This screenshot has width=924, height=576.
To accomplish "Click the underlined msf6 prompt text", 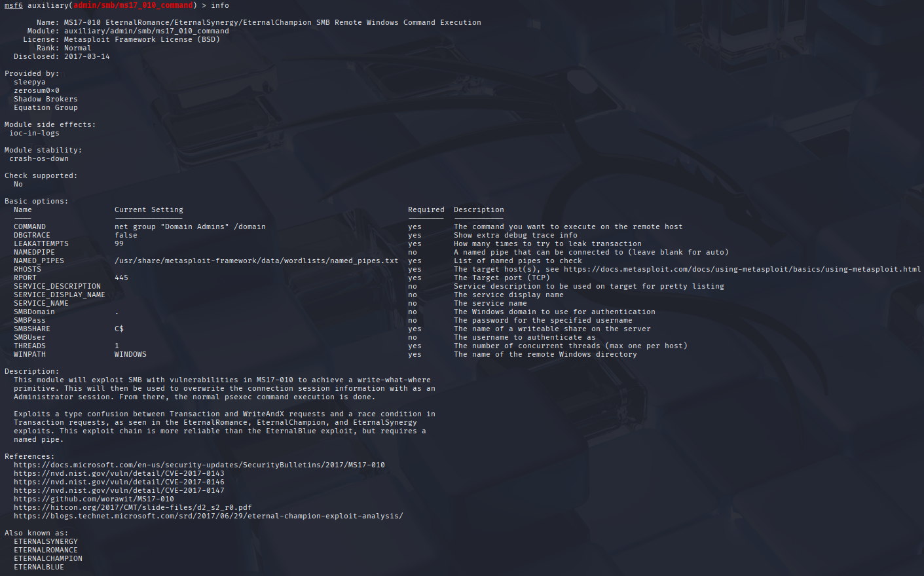I will coord(13,5).
